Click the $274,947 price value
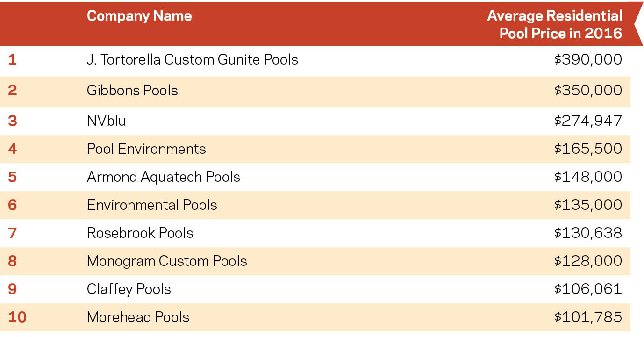The width and height of the screenshot is (644, 337). pos(588,121)
